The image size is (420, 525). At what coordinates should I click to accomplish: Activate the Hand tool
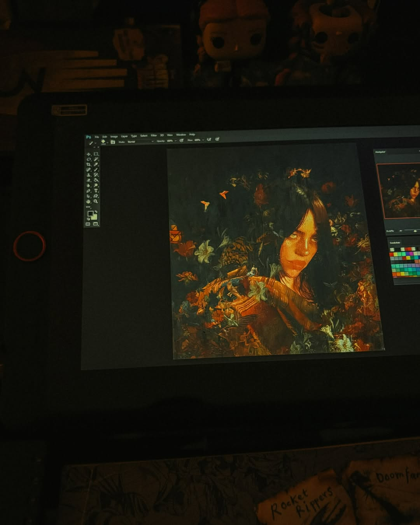click(x=89, y=201)
